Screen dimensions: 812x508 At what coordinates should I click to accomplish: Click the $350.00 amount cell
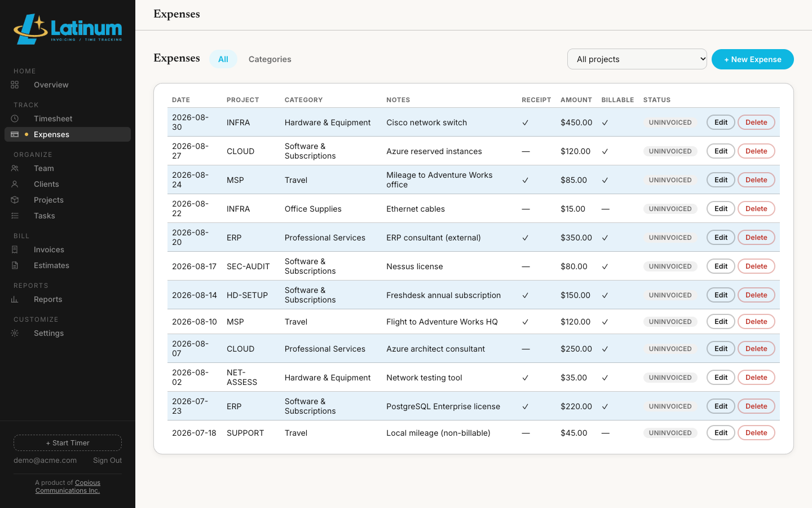[576, 238]
